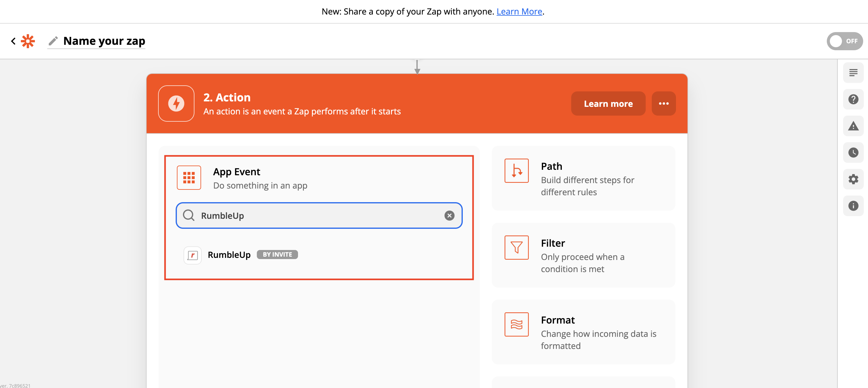The height and width of the screenshot is (388, 868).
Task: Click the Zapier asterisk logo
Action: (28, 41)
